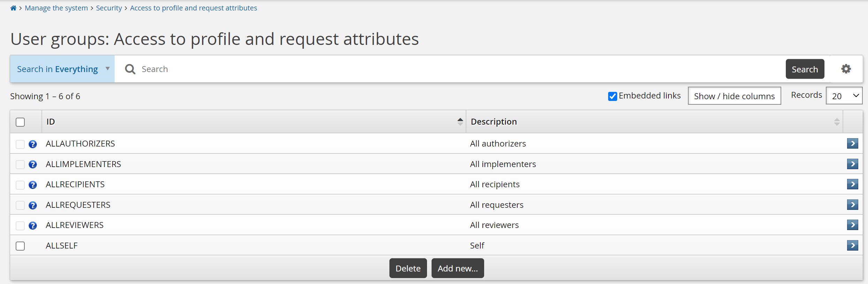868x284 pixels.
Task: Check the select-all checkbox in header
Action: click(x=20, y=122)
